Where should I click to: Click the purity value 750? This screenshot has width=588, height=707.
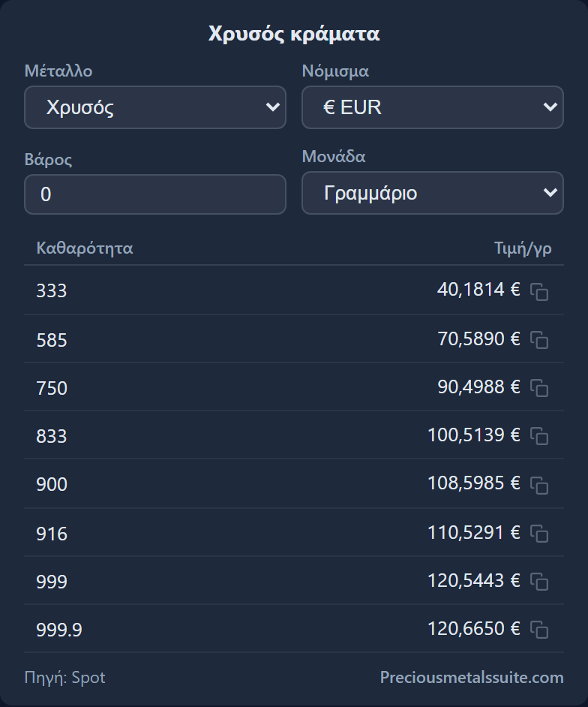click(51, 389)
